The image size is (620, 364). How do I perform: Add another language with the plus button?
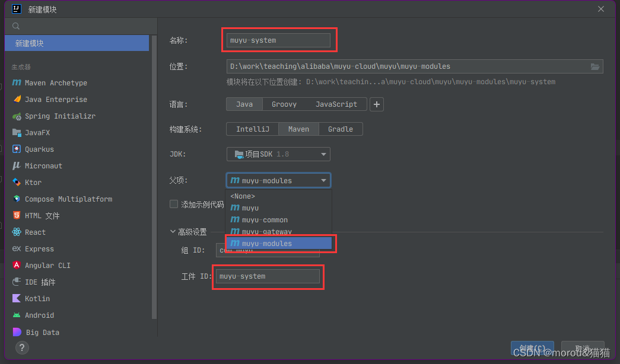coord(376,104)
